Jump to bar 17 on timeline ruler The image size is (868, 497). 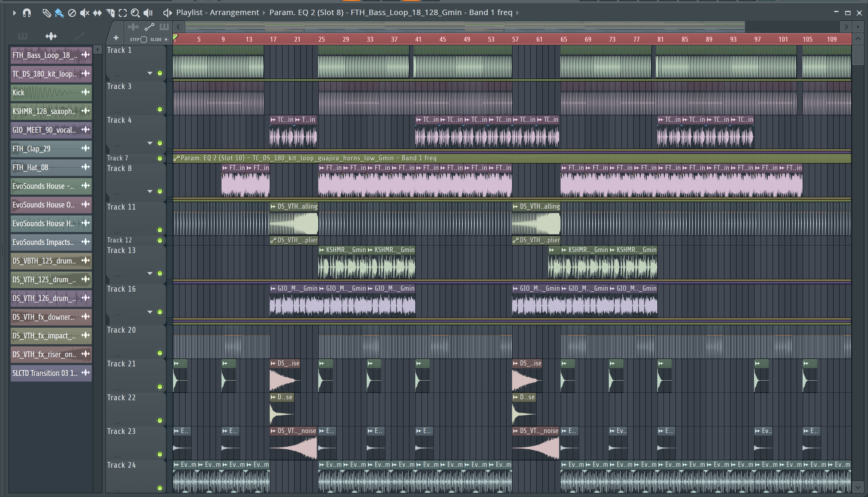point(273,39)
